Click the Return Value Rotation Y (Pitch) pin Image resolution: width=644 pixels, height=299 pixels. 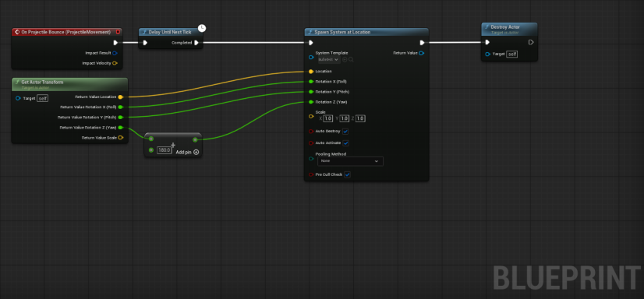point(120,118)
